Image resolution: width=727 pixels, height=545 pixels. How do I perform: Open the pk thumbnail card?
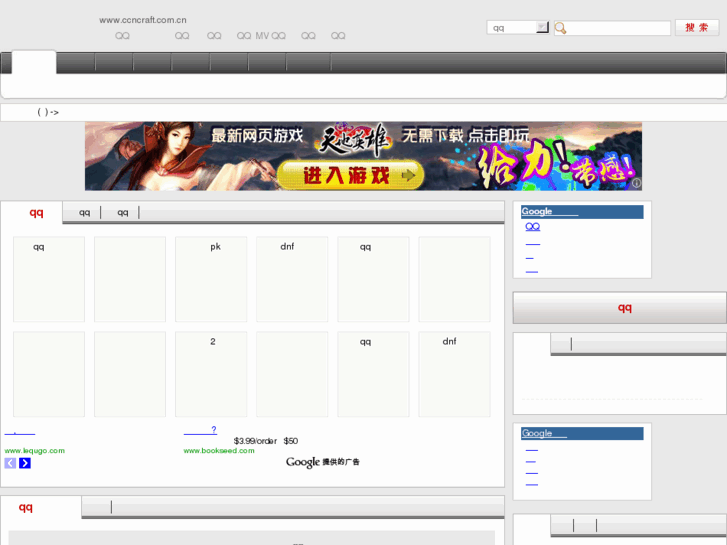coord(211,279)
